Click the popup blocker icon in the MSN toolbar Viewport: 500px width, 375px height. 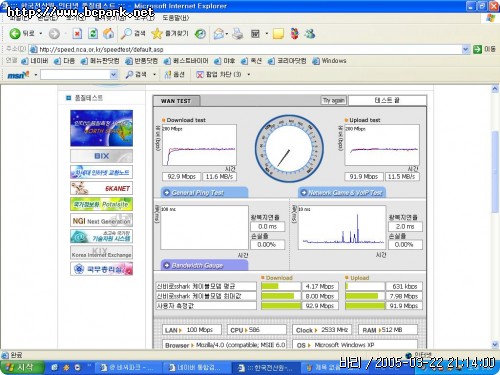coord(200,74)
